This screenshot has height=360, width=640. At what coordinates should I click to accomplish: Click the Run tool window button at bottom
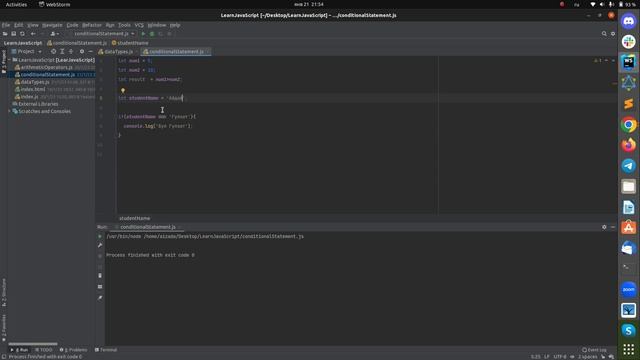point(20,350)
